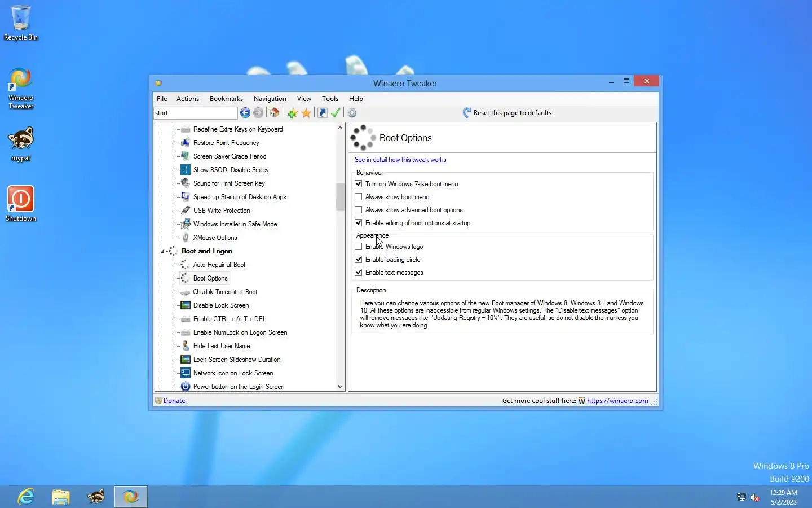This screenshot has height=508, width=812.
Task: Open bookmarks list via orange star icon
Action: click(306, 113)
